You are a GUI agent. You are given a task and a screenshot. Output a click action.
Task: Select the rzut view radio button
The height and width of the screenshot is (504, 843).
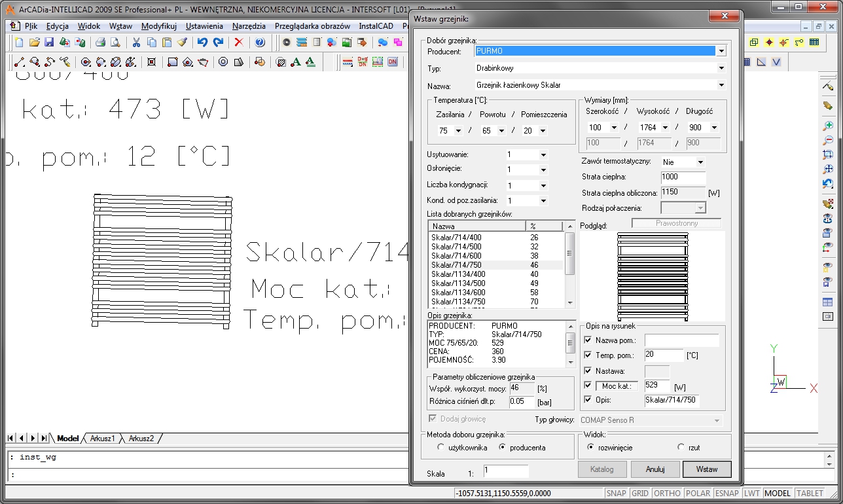click(x=681, y=447)
